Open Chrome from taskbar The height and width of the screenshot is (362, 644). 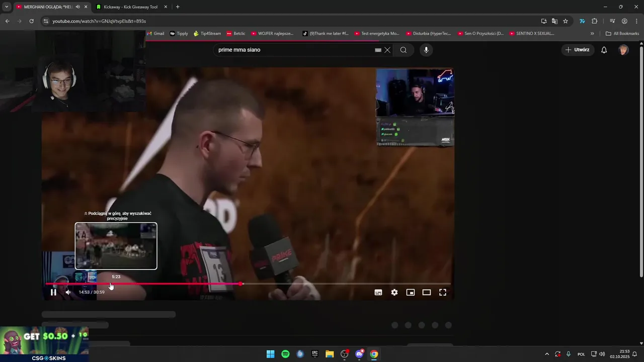374,354
